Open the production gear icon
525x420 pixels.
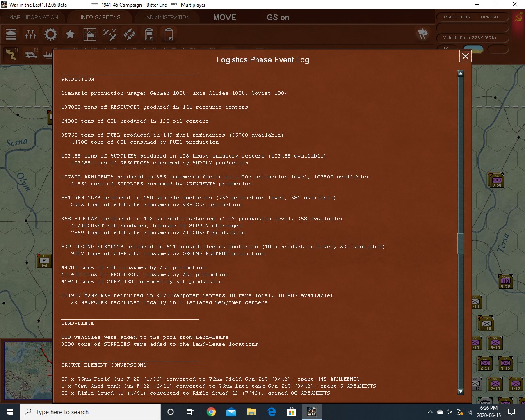50,34
